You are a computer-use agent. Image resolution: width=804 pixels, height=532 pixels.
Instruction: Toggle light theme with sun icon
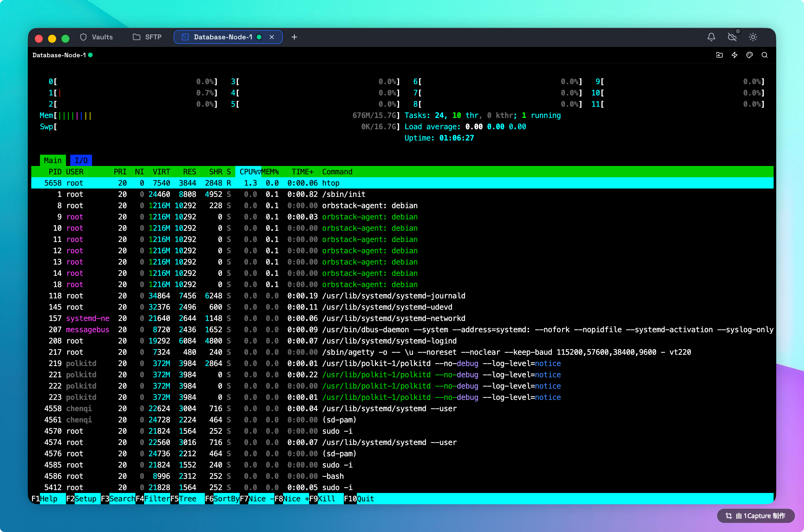tap(753, 37)
